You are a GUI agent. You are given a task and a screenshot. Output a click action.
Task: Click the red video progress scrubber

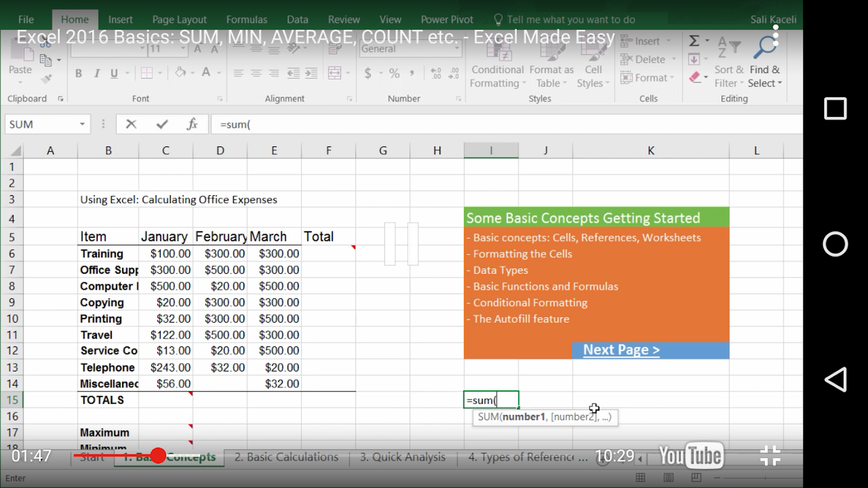(x=158, y=456)
